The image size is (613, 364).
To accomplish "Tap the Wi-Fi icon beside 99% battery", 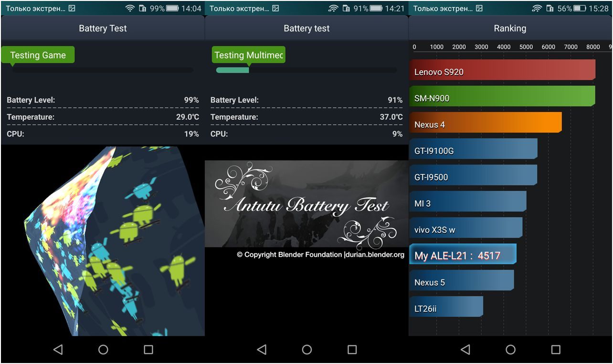I will pyautogui.click(x=130, y=9).
